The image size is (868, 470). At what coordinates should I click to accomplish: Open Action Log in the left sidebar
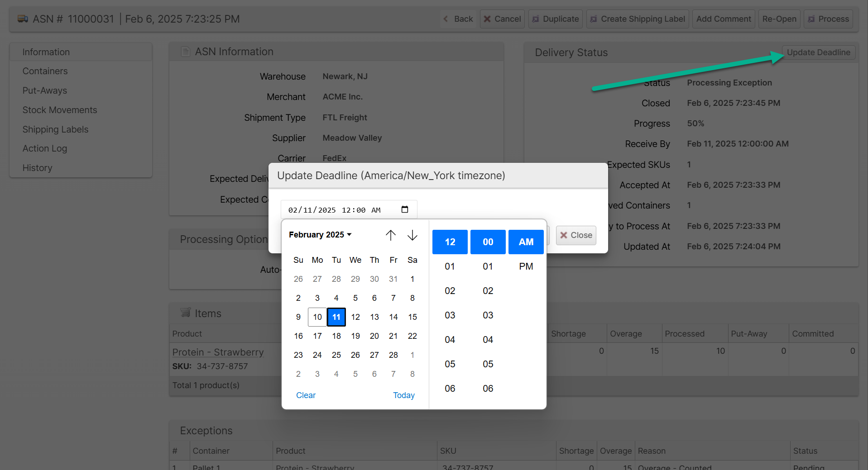click(44, 148)
